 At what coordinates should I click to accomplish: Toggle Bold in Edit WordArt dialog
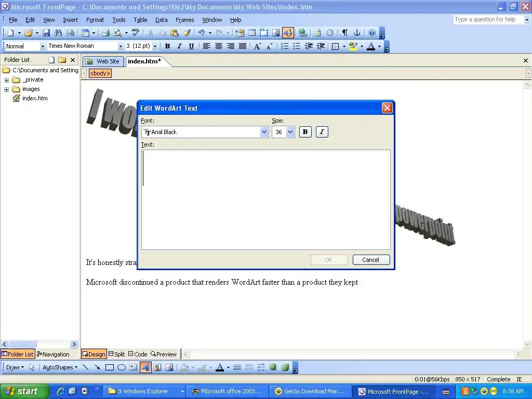(305, 132)
